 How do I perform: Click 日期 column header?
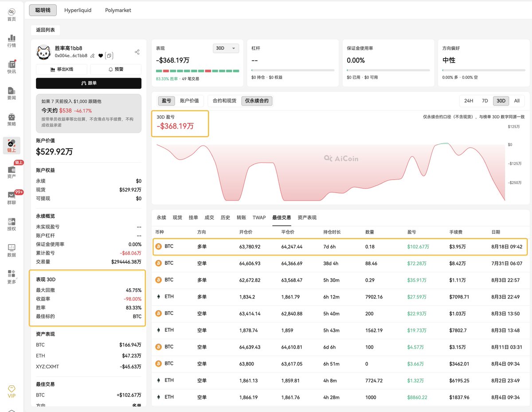pos(496,232)
